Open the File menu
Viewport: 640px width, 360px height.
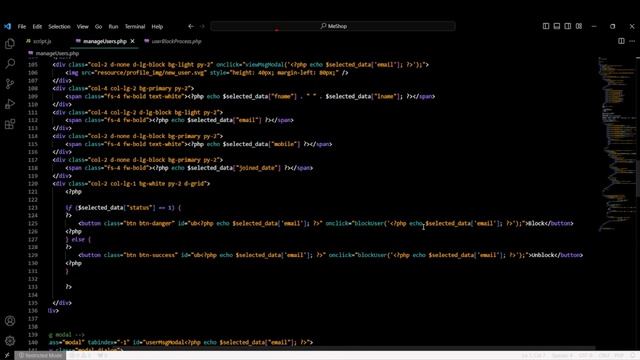22,27
